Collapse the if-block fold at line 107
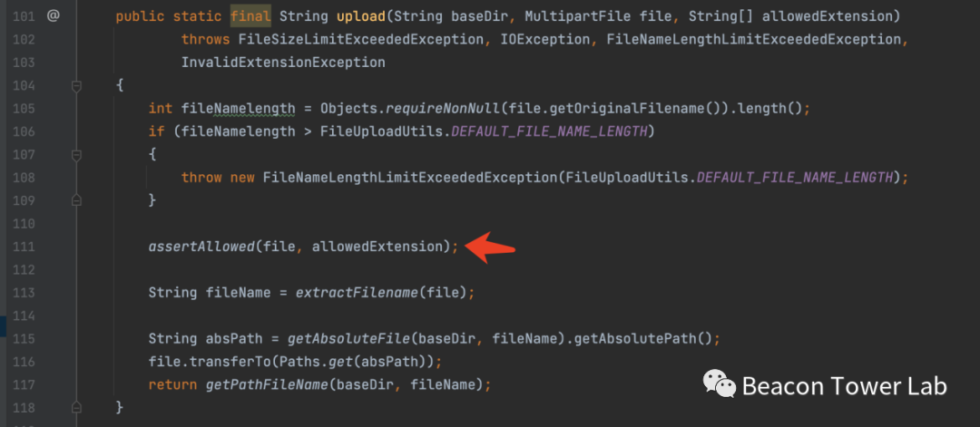 (x=77, y=154)
